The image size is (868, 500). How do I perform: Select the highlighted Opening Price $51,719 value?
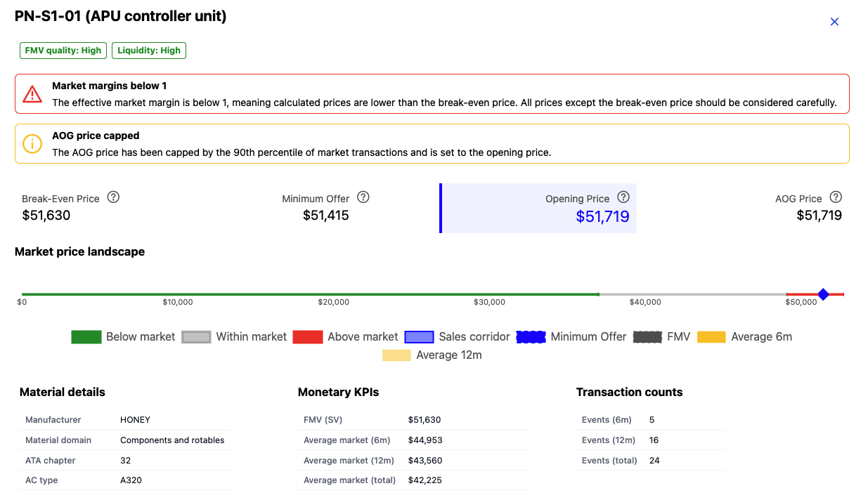[602, 216]
